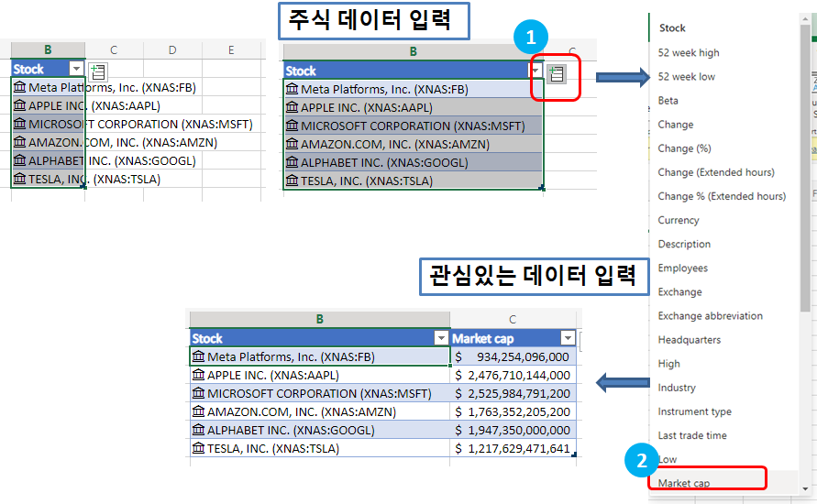Select column E header in the small table with columns C D E

231,50
